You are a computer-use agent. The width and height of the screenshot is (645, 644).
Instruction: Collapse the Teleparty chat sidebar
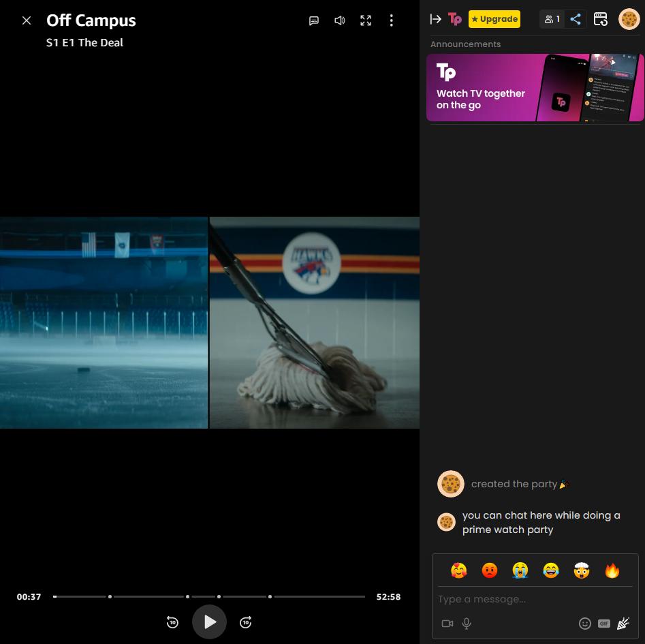(436, 19)
